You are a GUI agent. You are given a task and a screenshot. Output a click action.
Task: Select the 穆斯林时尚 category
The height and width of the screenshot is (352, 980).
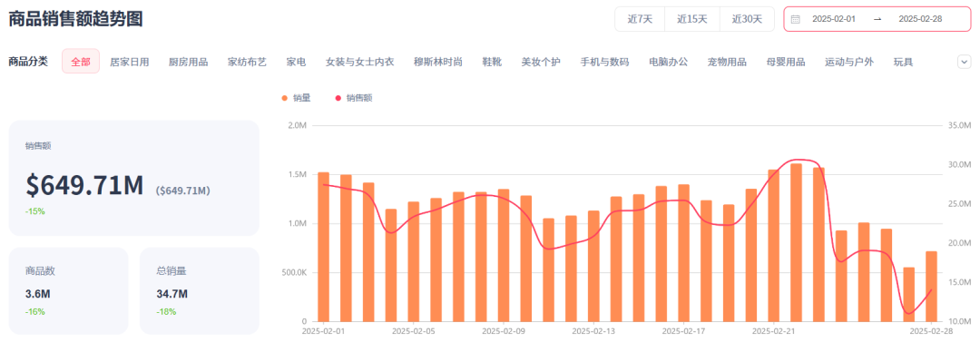pos(438,62)
